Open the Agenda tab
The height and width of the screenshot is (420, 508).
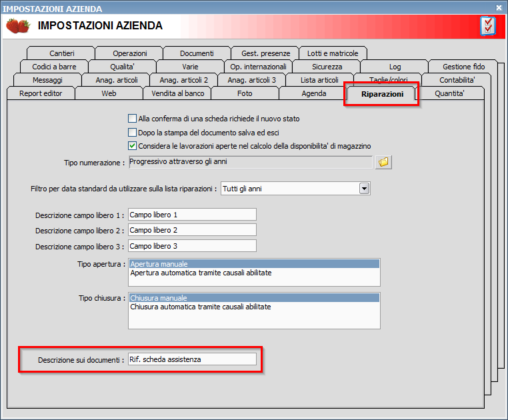[x=313, y=93]
